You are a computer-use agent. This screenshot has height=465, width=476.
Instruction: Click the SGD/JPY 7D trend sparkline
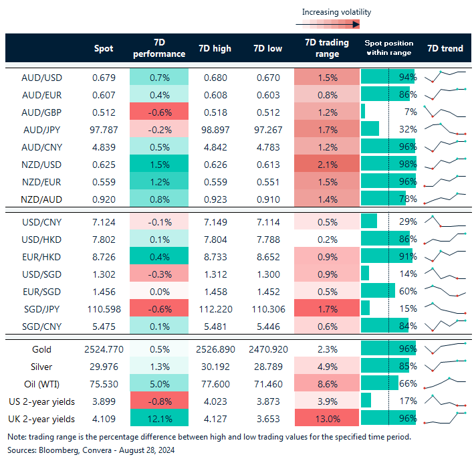(445, 307)
